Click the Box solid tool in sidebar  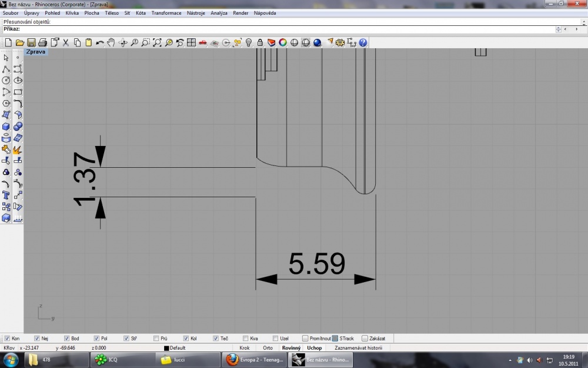click(6, 127)
